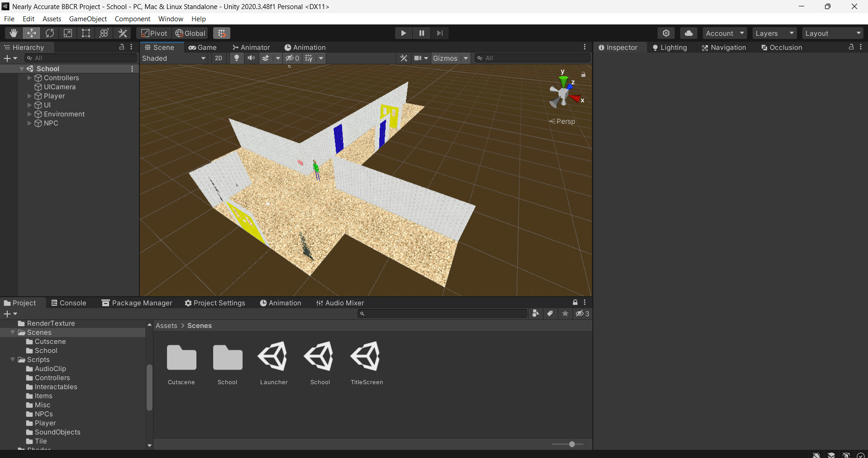Click the Step frame button
868x458 pixels.
(440, 33)
